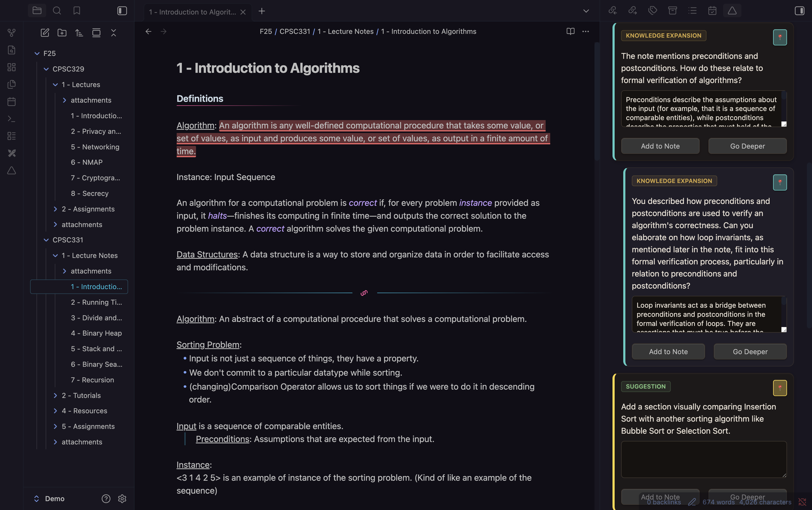Open the tab list dropdown arrow
The image size is (812, 510).
point(586,11)
